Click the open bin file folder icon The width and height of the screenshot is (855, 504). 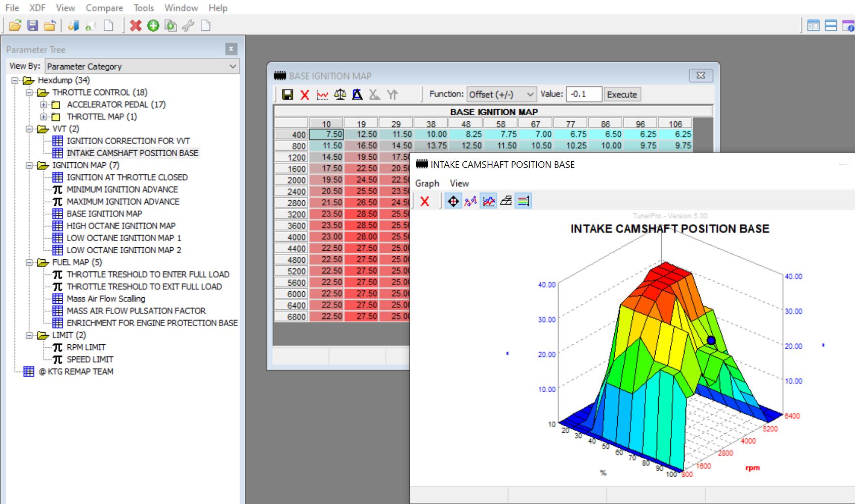[x=15, y=25]
